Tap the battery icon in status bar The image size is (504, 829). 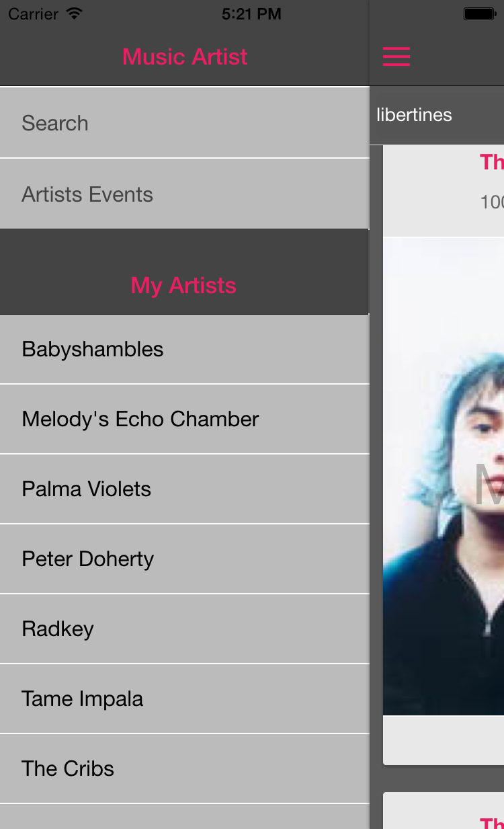click(479, 14)
